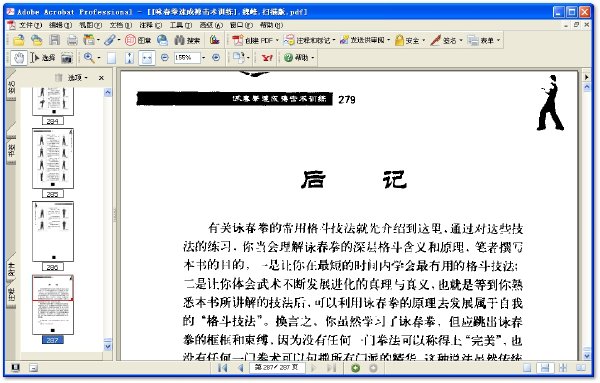The height and width of the screenshot is (383, 600).
Task: Open the 窗口 menu
Action: pyautogui.click(x=241, y=25)
